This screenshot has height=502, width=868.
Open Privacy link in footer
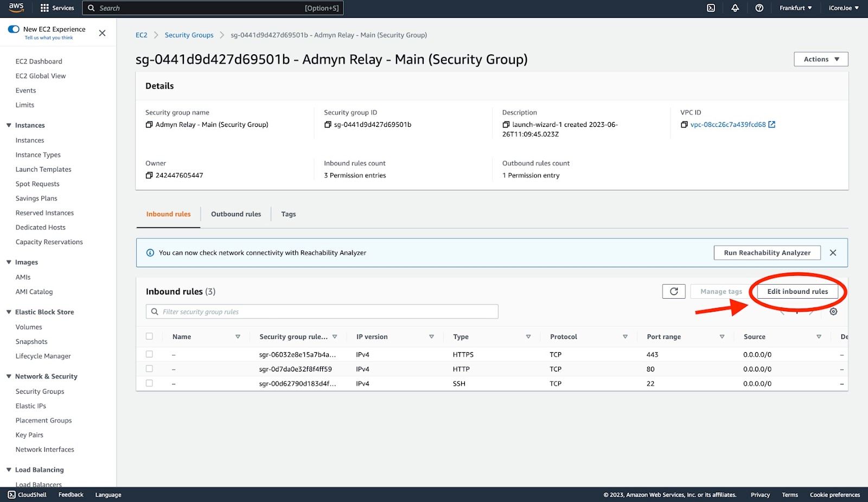click(760, 495)
